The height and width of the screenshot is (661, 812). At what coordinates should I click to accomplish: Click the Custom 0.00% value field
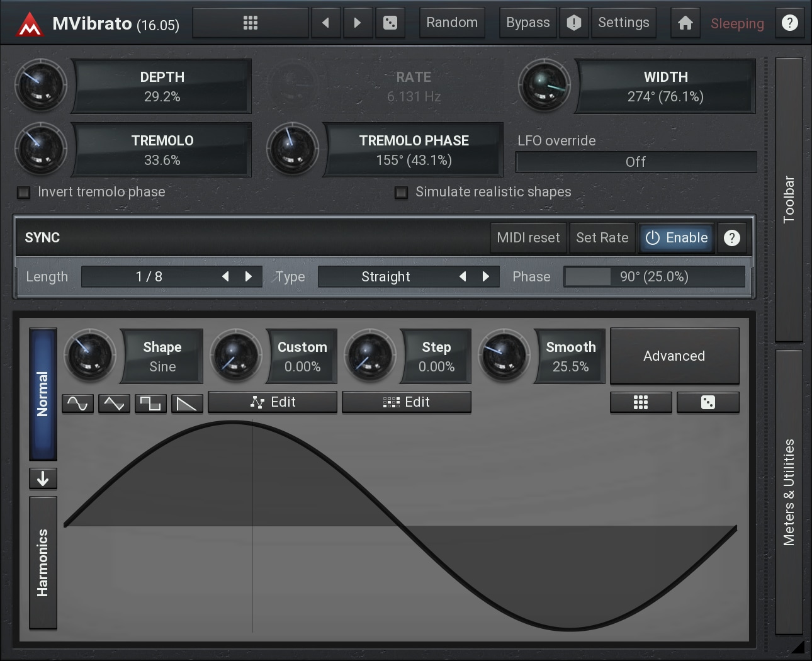point(302,356)
